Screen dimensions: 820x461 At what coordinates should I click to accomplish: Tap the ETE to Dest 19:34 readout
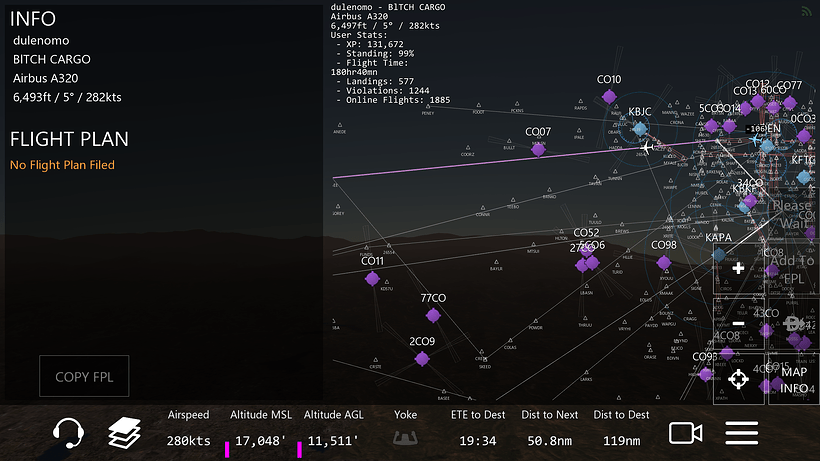point(478,430)
